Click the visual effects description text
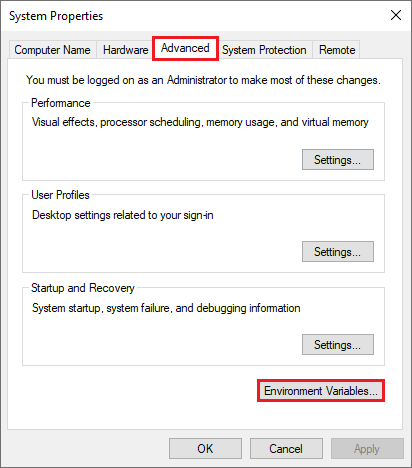The width and height of the screenshot is (412, 468). pyautogui.click(x=200, y=122)
